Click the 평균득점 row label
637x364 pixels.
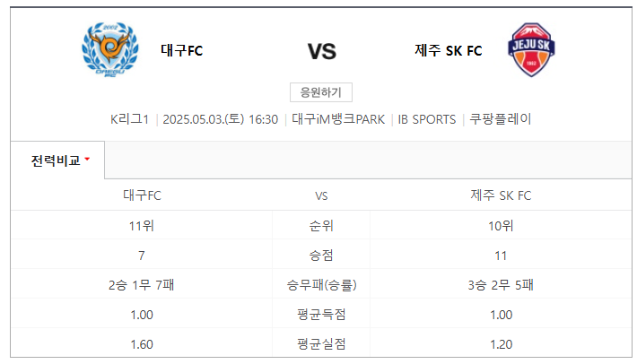[321, 315]
